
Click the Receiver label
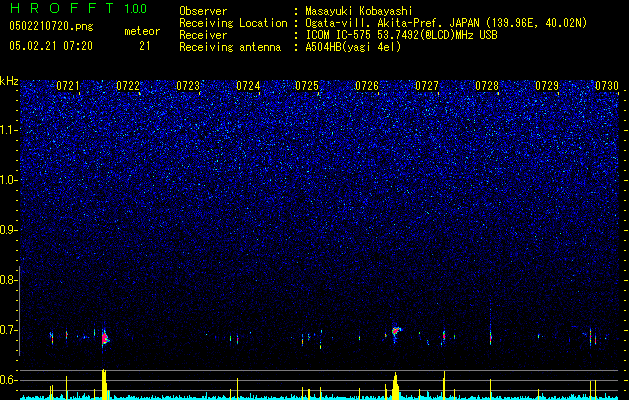[203, 35]
